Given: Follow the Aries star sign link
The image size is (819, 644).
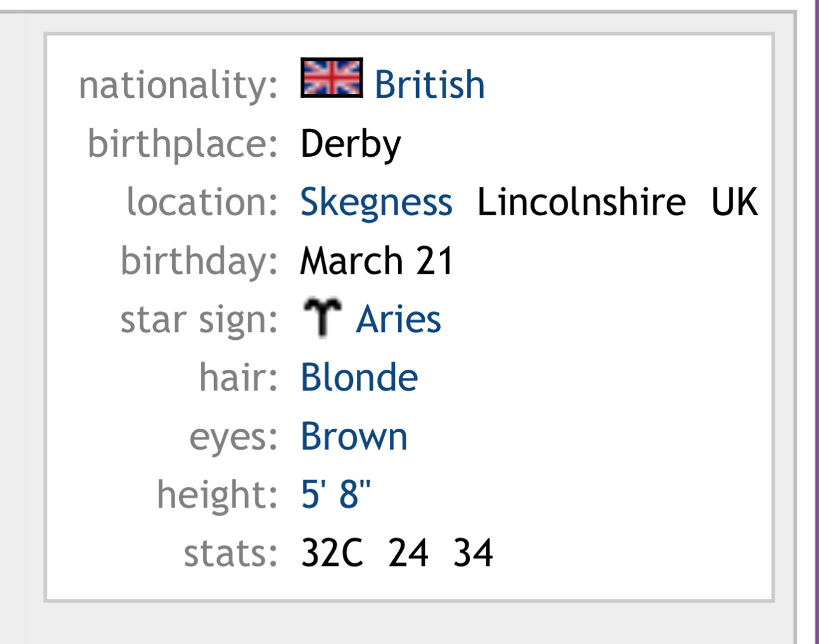Looking at the screenshot, I should pyautogui.click(x=398, y=319).
